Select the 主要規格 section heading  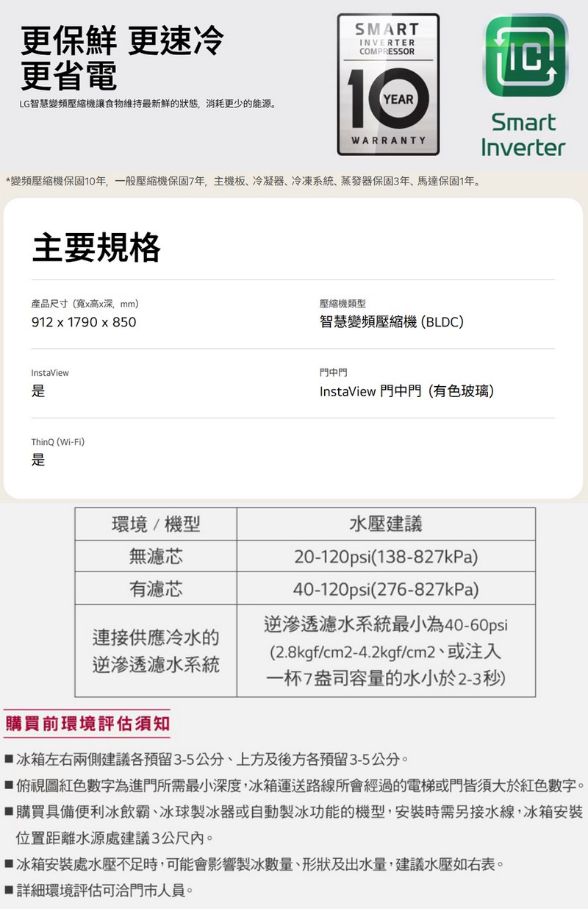(96, 248)
